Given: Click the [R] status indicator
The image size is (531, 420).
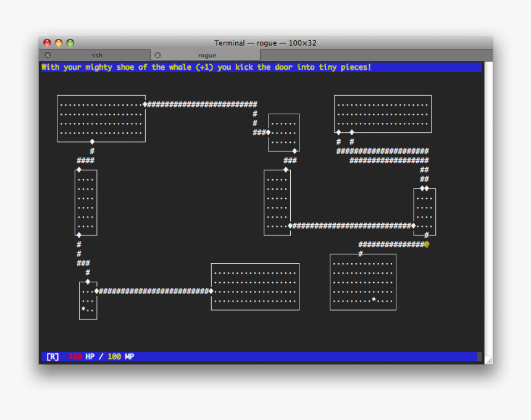Looking at the screenshot, I should point(52,356).
